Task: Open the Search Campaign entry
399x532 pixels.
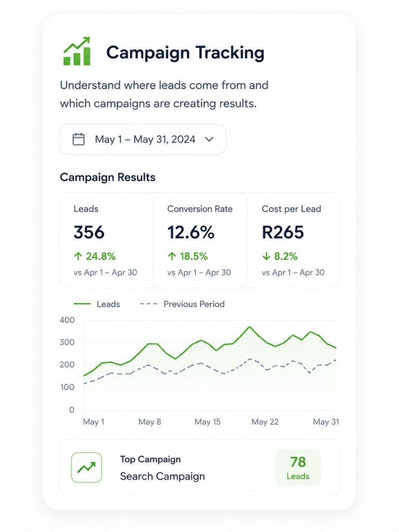Action: (x=163, y=476)
